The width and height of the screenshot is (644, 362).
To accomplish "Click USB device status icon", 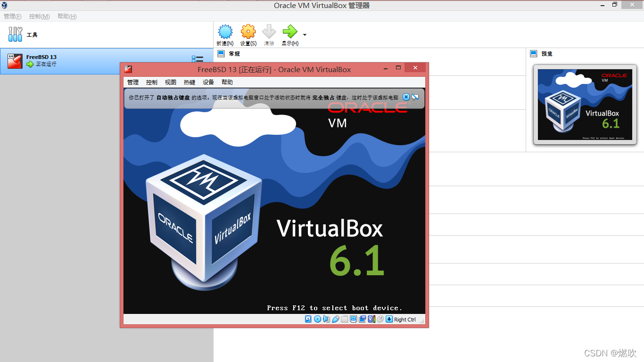I will [336, 319].
